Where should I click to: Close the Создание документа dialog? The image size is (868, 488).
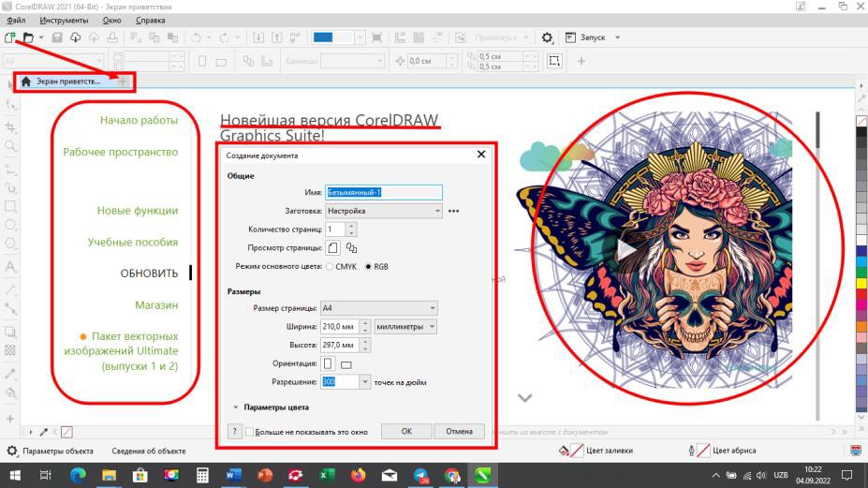point(481,155)
